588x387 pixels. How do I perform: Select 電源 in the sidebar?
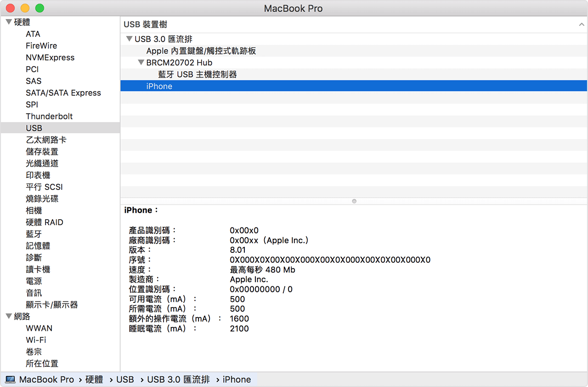[x=34, y=281]
